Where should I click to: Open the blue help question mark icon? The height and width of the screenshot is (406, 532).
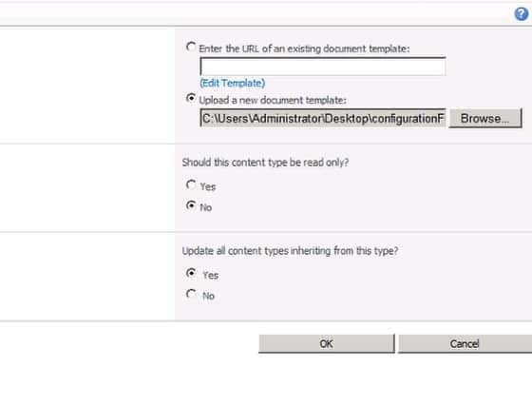(522, 14)
